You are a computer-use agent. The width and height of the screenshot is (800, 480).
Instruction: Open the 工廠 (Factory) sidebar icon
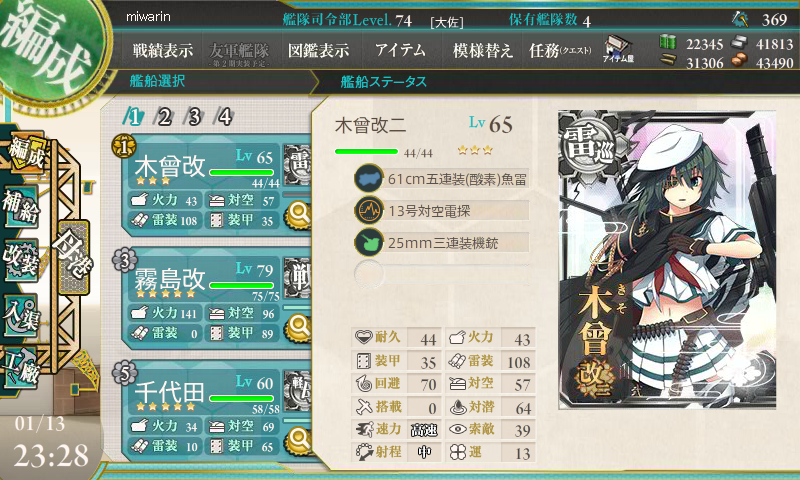click(x=21, y=368)
